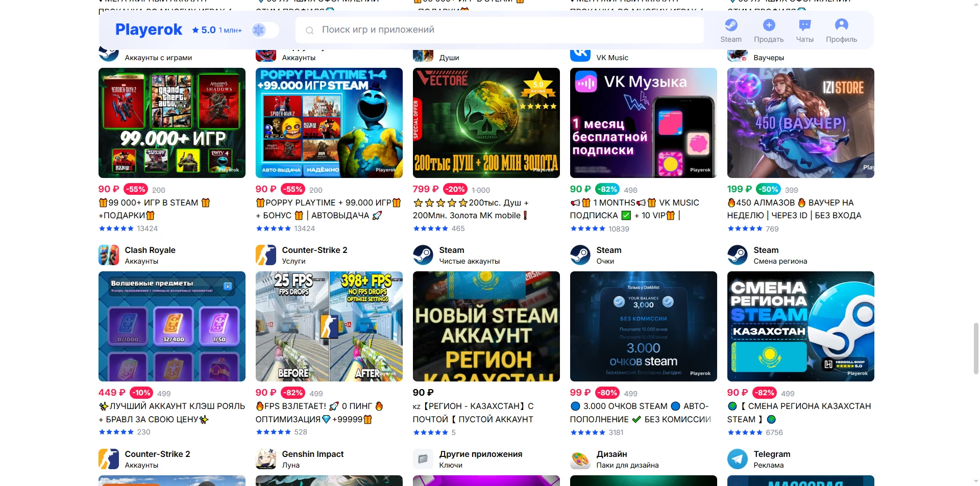This screenshot has height=486, width=980.
Task: Open the Чаты messages icon
Action: 805,24
